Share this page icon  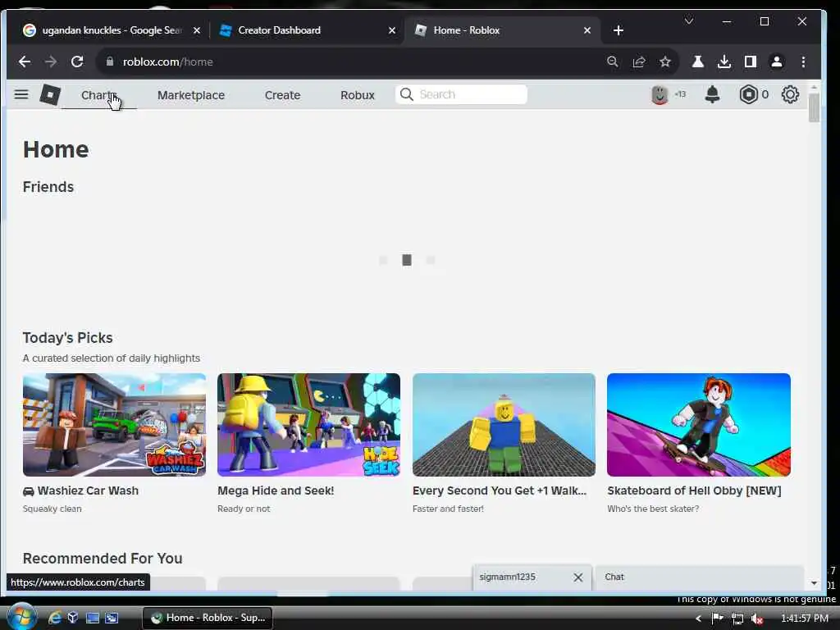(x=638, y=62)
